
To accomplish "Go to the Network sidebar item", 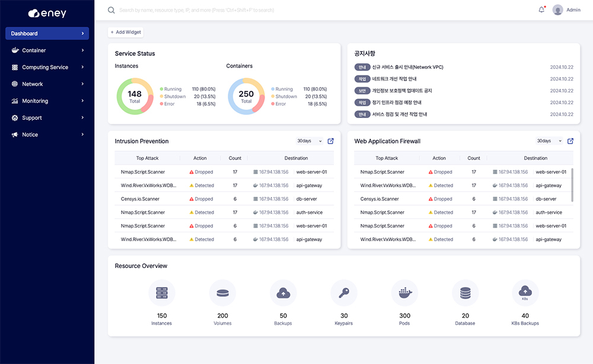I will click(x=47, y=84).
